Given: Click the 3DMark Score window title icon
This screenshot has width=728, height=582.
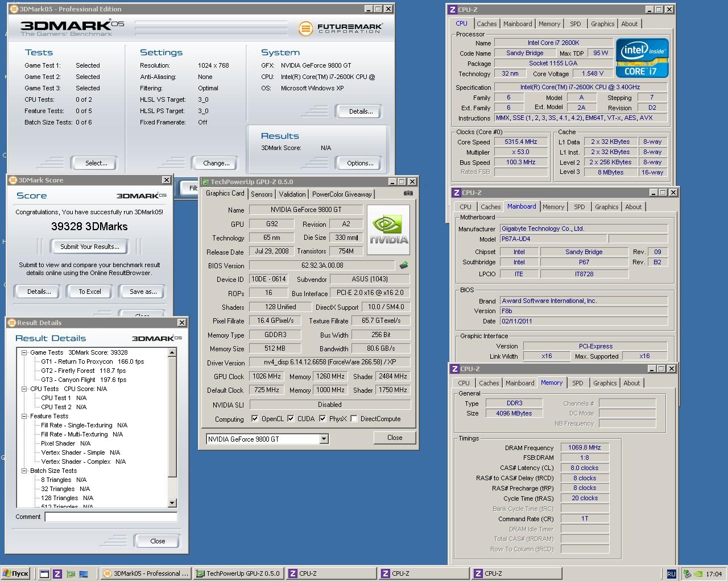Looking at the screenshot, I should tap(13, 180).
